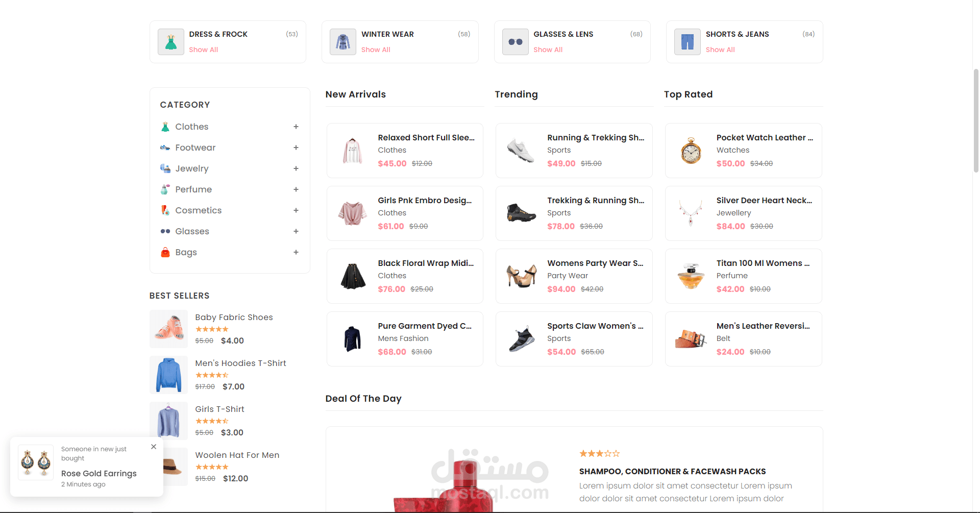Close the Rose Gold Earrings notification
The image size is (980, 513).
pos(154,447)
